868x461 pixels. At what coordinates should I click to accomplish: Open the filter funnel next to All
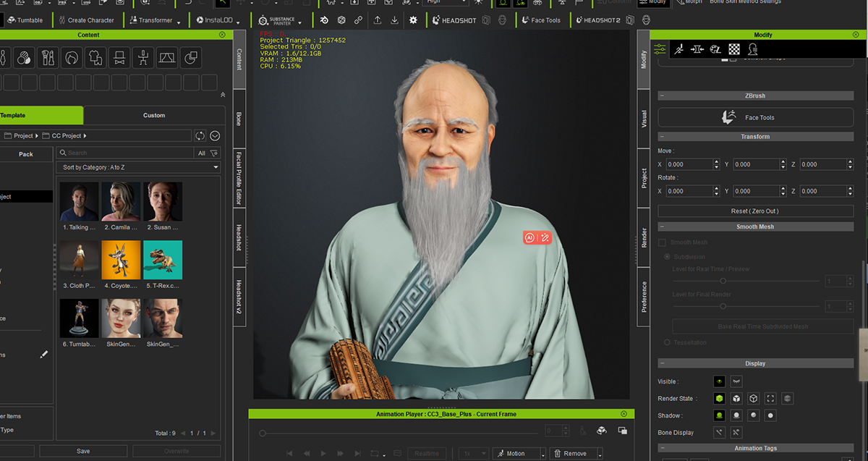(x=214, y=153)
